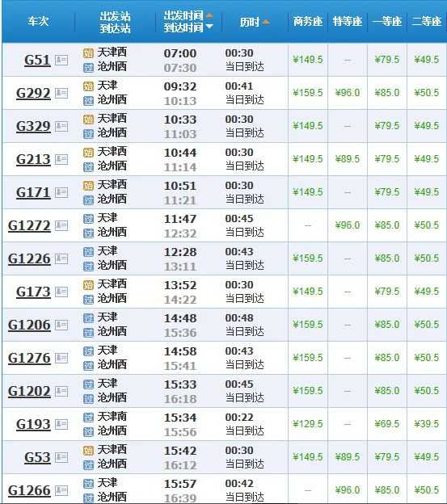Click the 车次 column header

click(x=38, y=21)
